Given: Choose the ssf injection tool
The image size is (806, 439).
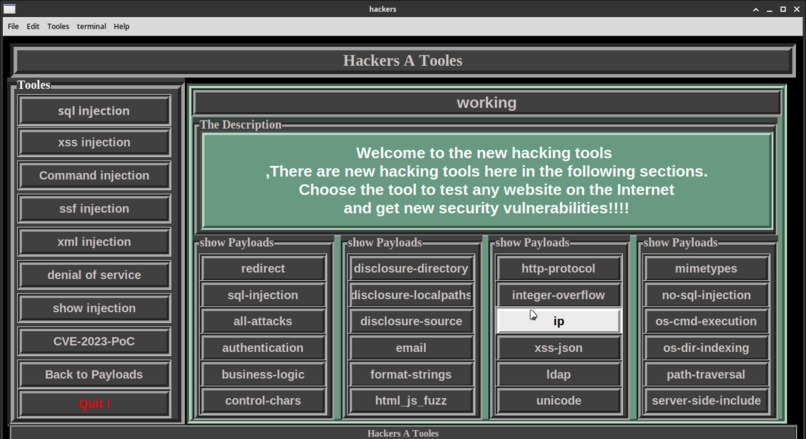Looking at the screenshot, I should 94,209.
